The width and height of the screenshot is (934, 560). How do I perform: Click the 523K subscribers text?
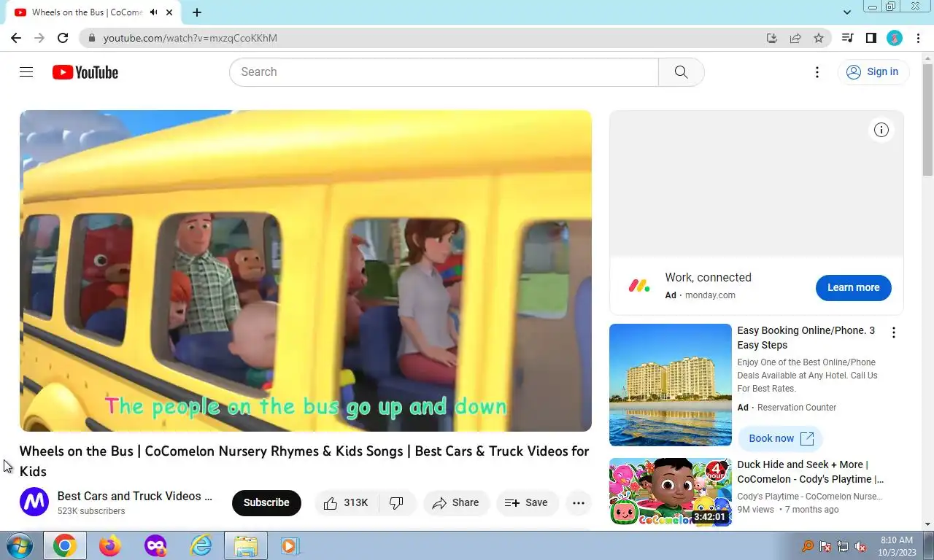pyautogui.click(x=91, y=511)
